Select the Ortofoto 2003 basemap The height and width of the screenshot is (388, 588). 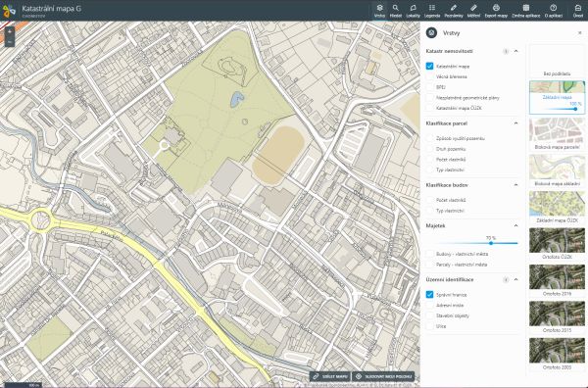point(557,355)
